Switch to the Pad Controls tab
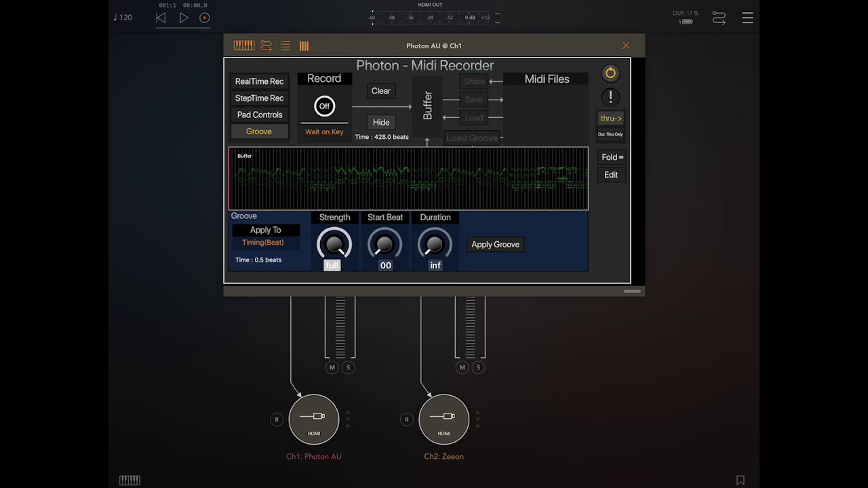The height and width of the screenshot is (488, 868). coord(259,115)
